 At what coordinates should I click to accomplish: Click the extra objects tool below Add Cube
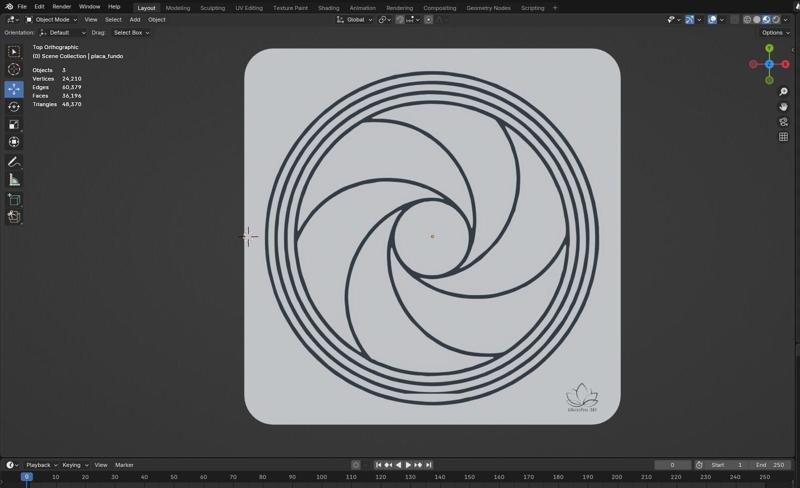click(14, 217)
